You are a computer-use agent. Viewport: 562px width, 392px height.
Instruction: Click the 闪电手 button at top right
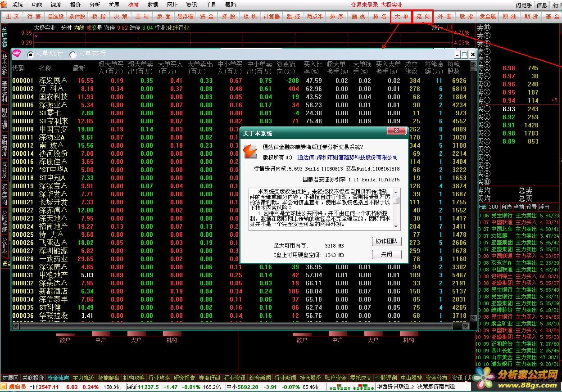coord(524,5)
